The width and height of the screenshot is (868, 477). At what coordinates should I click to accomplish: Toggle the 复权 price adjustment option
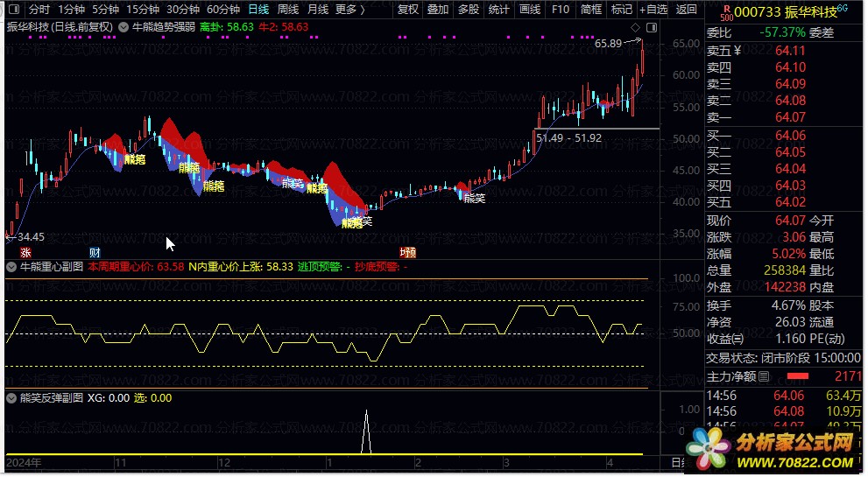tap(408, 10)
